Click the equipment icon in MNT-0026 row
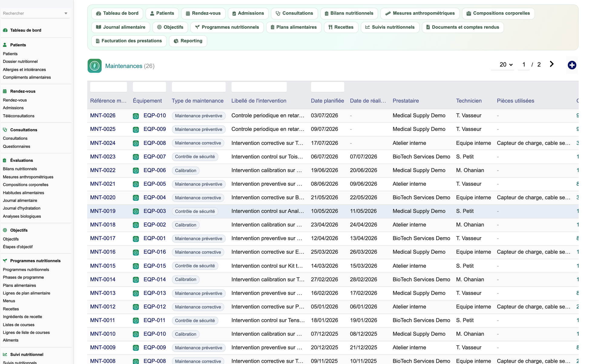The height and width of the screenshot is (364, 589). pyautogui.click(x=136, y=116)
